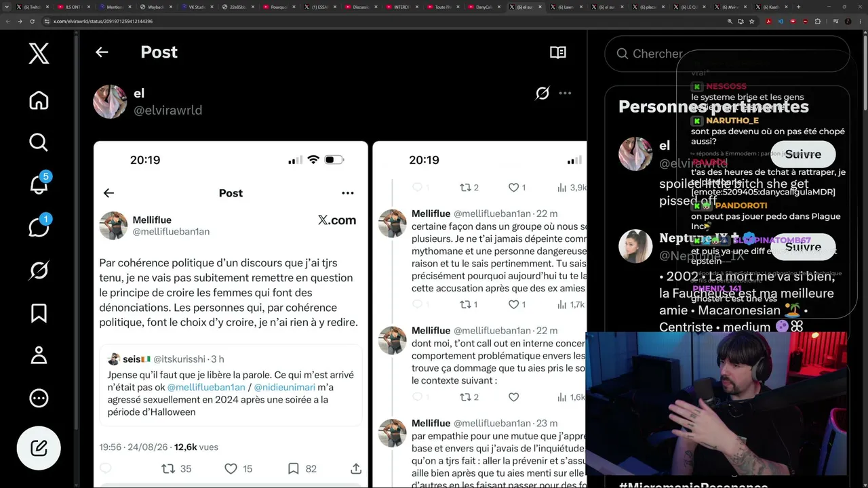Switch to the VK Studio tab

197,7
